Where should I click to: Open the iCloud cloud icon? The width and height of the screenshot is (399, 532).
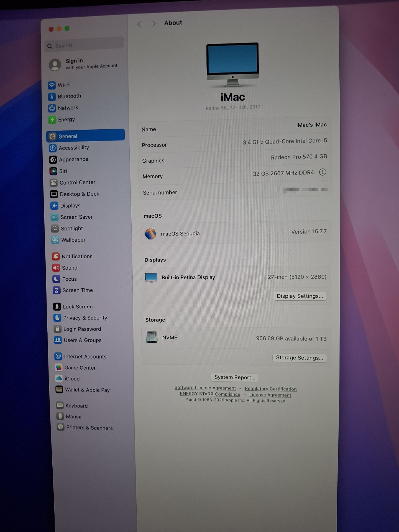click(59, 378)
